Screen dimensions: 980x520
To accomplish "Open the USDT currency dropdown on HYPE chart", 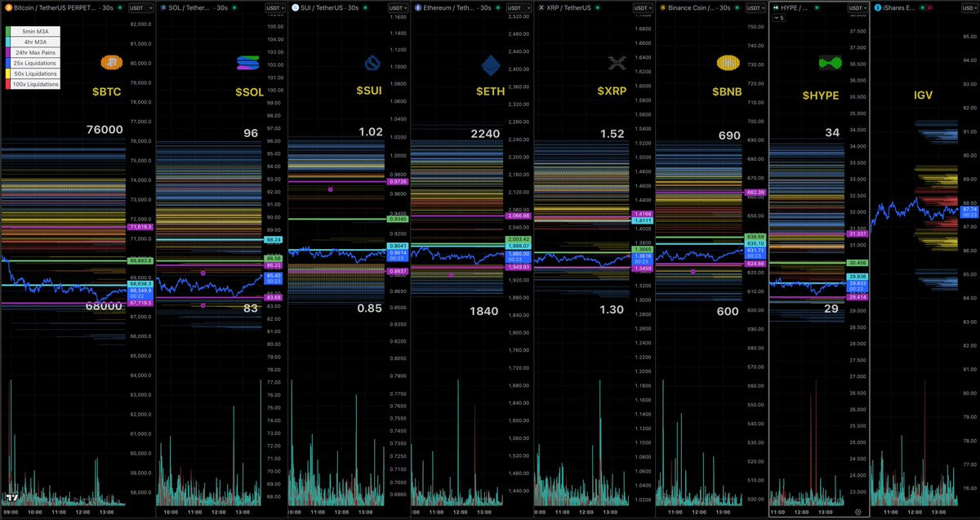I will click(857, 7).
